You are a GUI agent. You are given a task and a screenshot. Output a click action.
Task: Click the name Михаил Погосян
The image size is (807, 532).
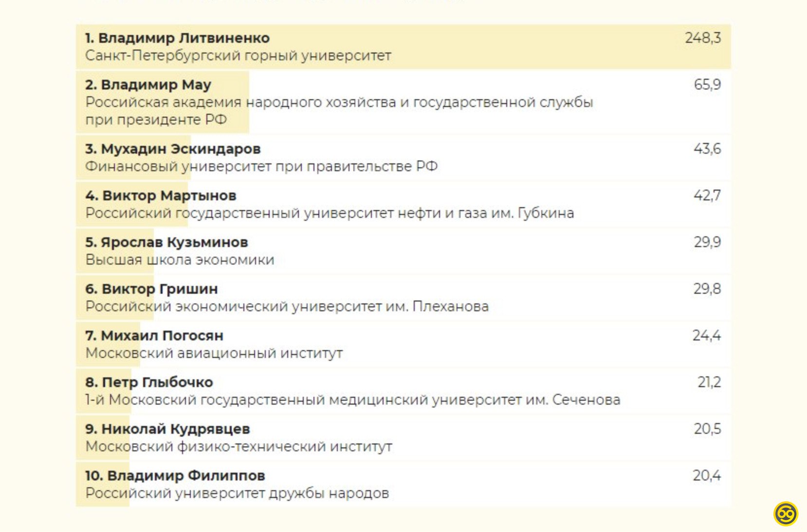pos(154,336)
